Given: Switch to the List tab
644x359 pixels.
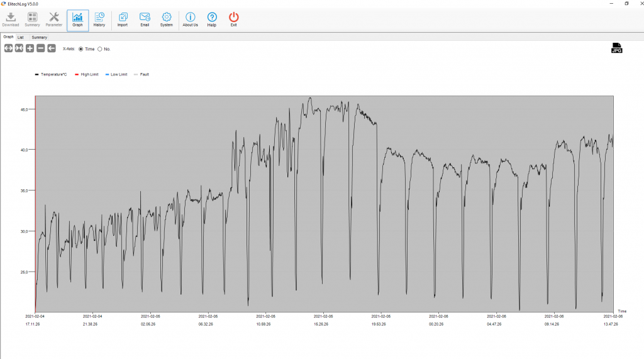Looking at the screenshot, I should (21, 37).
